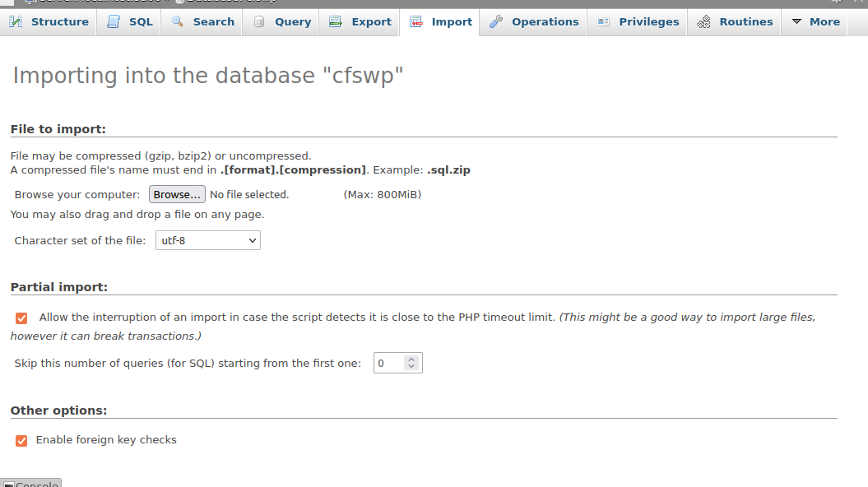Click the Structure tab icon
This screenshot has width=868, height=487.
click(x=16, y=21)
